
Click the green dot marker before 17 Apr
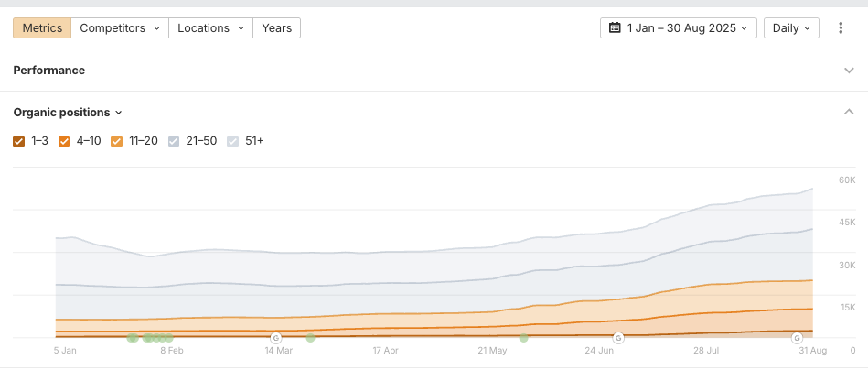pos(310,338)
